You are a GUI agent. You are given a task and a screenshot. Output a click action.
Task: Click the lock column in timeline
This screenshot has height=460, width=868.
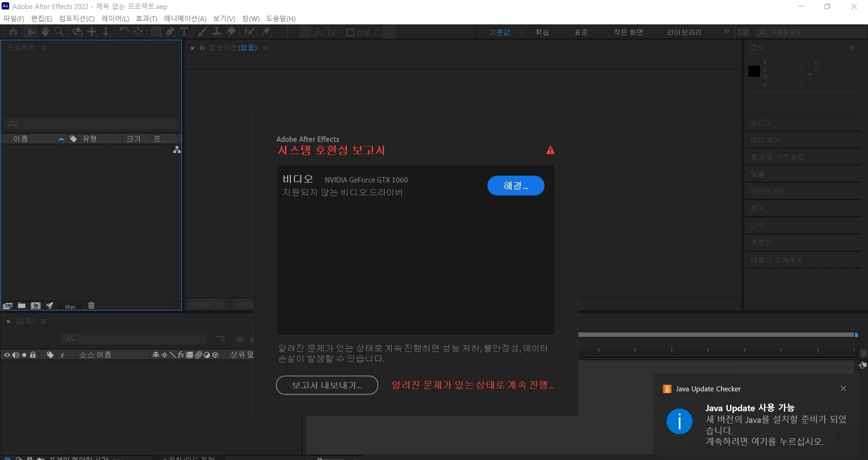tap(33, 355)
